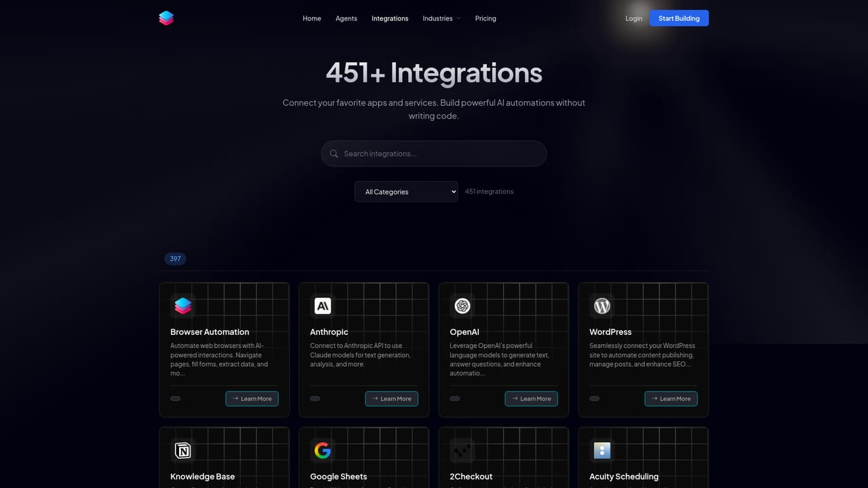Click the Start Building button
Screen dimensions: 868x488
tap(679, 18)
